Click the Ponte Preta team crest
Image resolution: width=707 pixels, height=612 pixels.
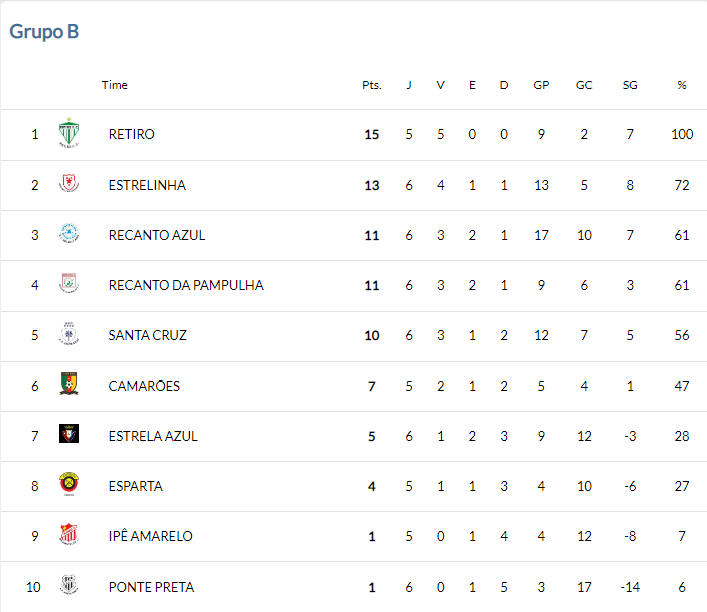click(x=69, y=585)
